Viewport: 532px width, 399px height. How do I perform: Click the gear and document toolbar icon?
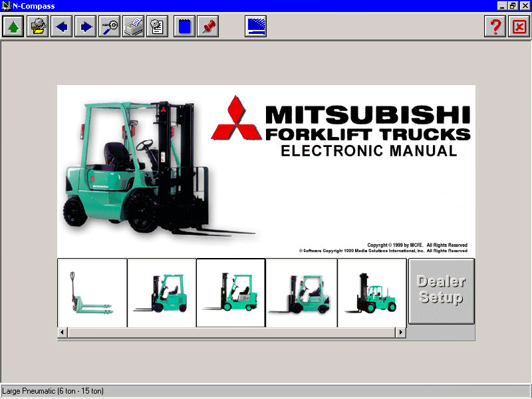coord(158,26)
